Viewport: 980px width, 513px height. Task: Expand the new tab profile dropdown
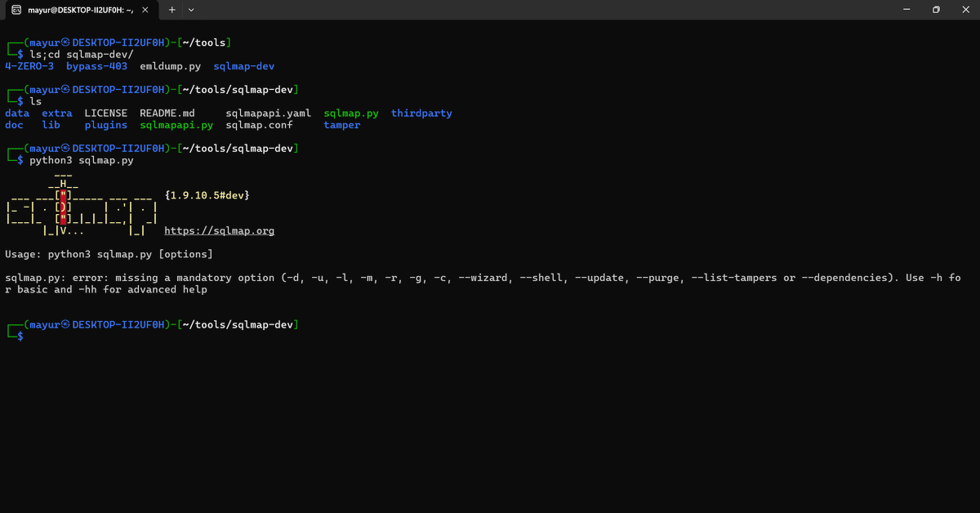tap(191, 10)
